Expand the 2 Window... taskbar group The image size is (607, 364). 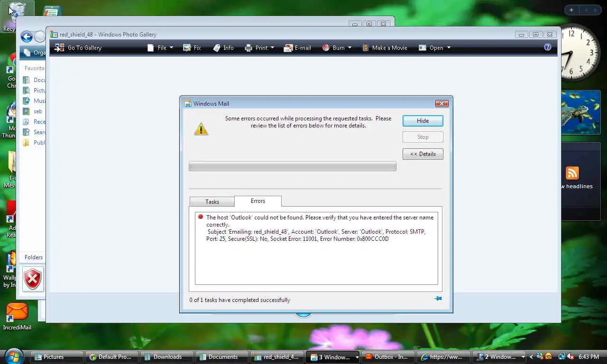click(500, 357)
